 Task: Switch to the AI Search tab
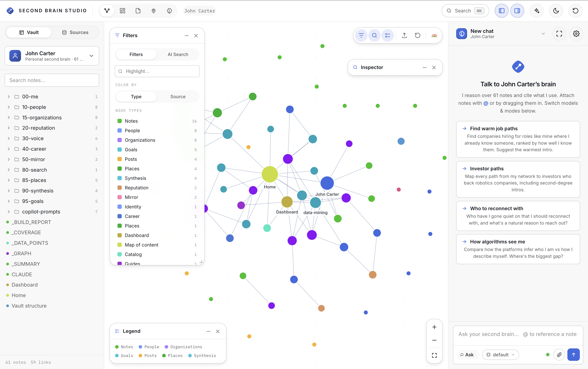click(178, 54)
